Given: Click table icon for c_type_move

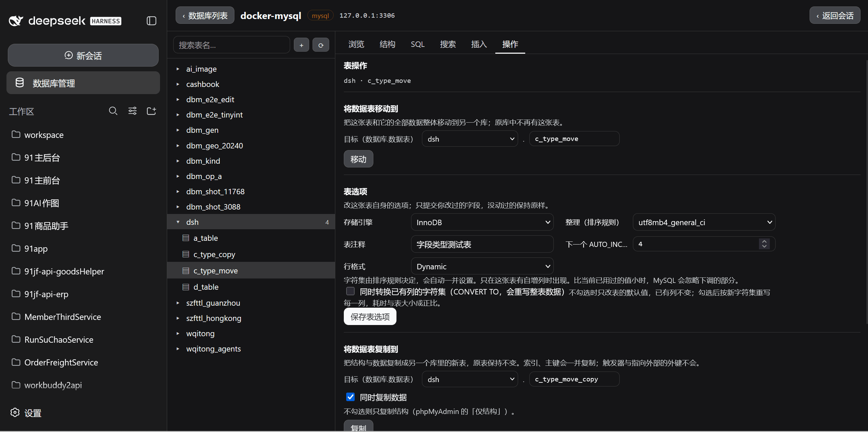Looking at the screenshot, I should 186,271.
